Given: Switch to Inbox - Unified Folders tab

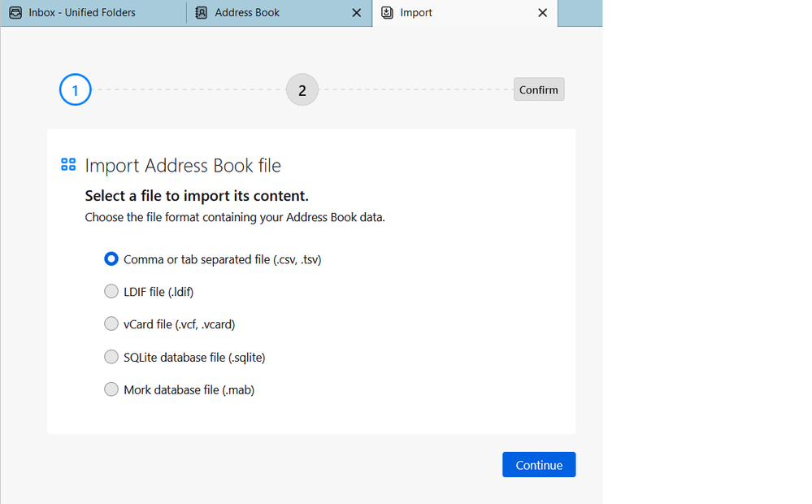Looking at the screenshot, I should tap(93, 12).
